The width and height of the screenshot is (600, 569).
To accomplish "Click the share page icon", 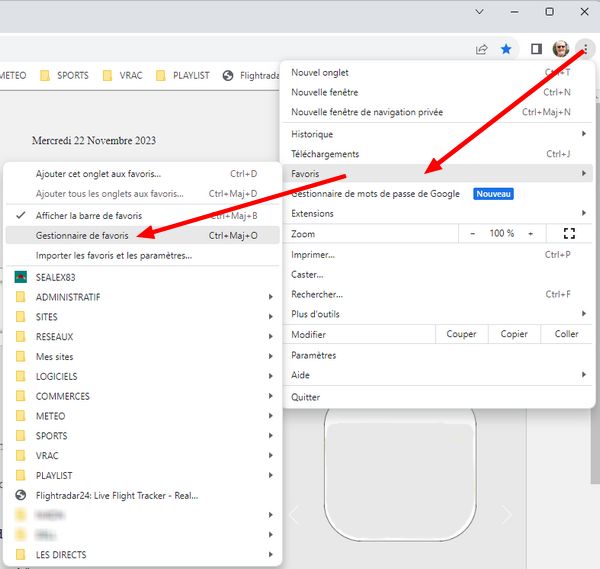I will (x=481, y=49).
